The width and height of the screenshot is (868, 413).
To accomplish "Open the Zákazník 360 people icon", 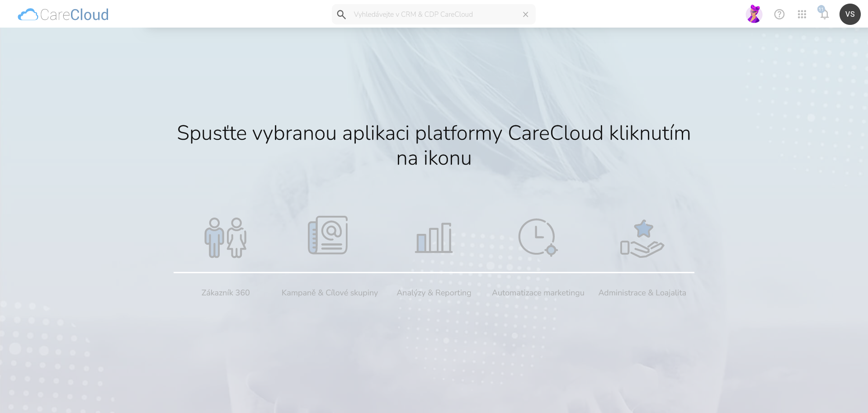I will [x=226, y=237].
